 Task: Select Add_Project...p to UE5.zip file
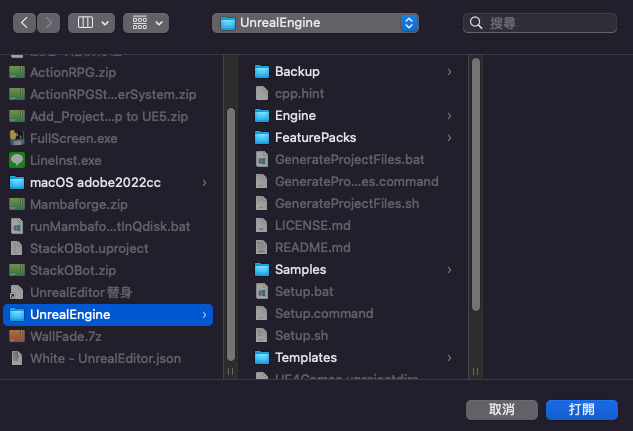point(108,117)
